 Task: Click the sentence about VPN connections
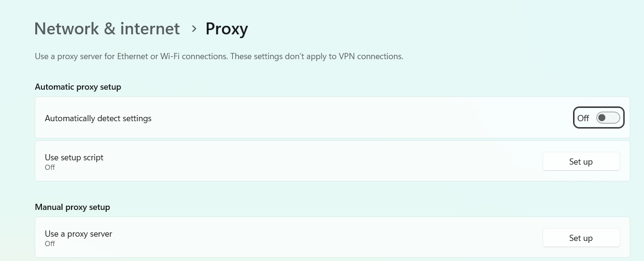tap(317, 56)
